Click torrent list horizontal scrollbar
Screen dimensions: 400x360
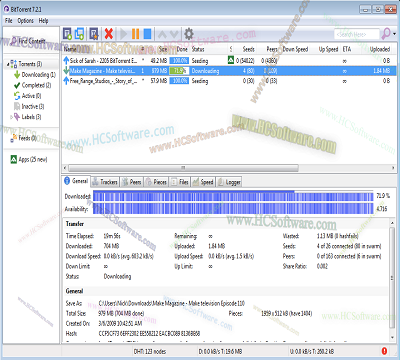(183, 168)
